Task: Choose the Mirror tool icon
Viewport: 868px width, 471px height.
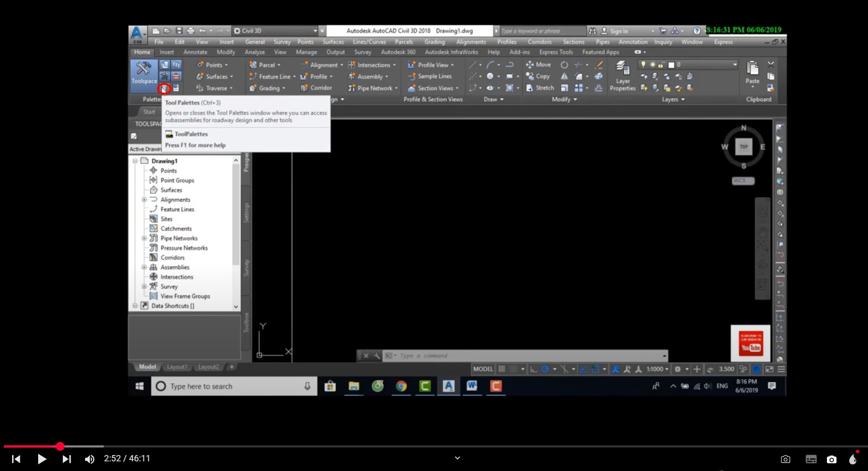Action: [x=564, y=76]
